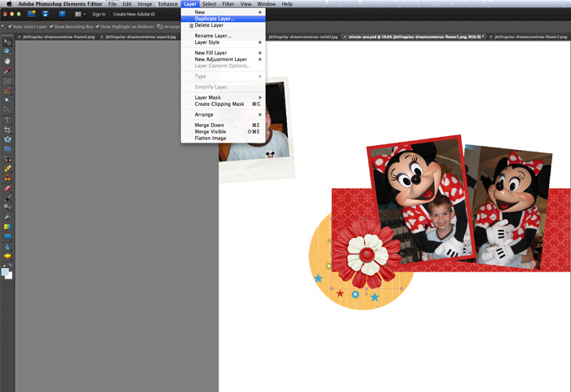This screenshot has width=571, height=392.
Task: Click the Save floppy disk icon
Action: pos(45,14)
